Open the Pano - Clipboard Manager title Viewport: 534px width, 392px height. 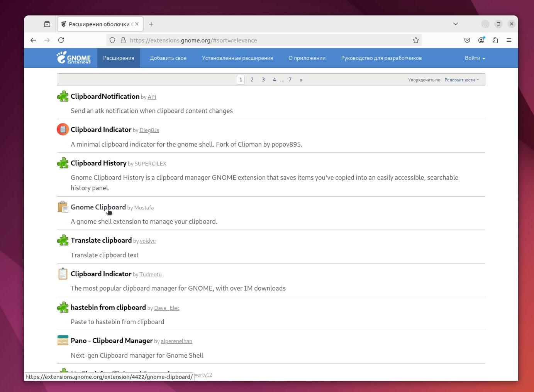point(112,340)
